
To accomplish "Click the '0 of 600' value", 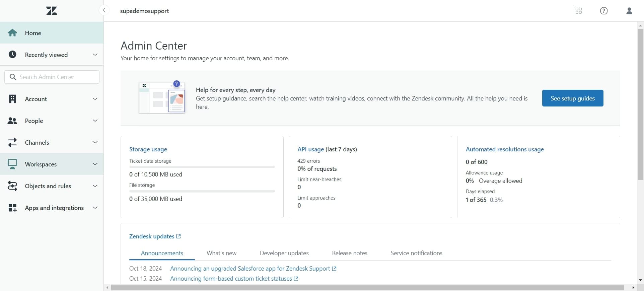I will pyautogui.click(x=477, y=162).
